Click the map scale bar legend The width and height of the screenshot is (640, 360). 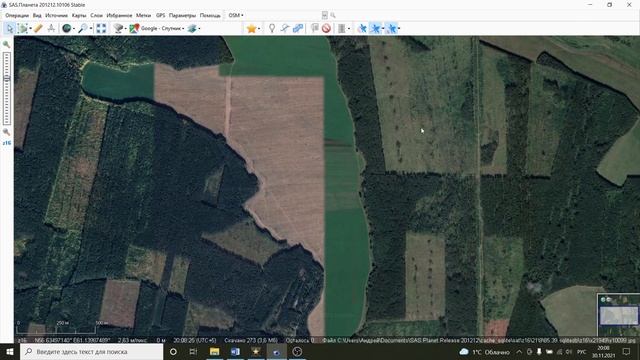pos(61,327)
